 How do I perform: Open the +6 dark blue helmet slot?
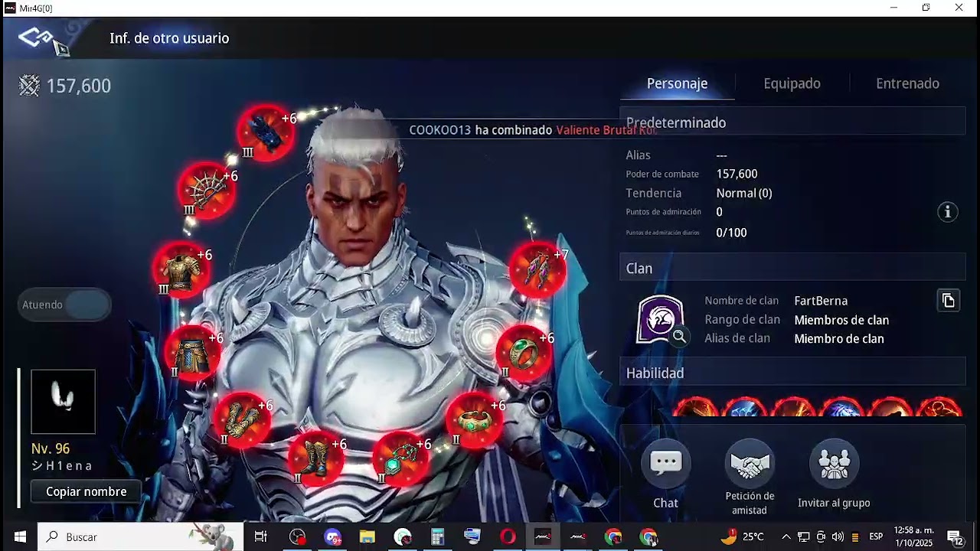(x=266, y=133)
